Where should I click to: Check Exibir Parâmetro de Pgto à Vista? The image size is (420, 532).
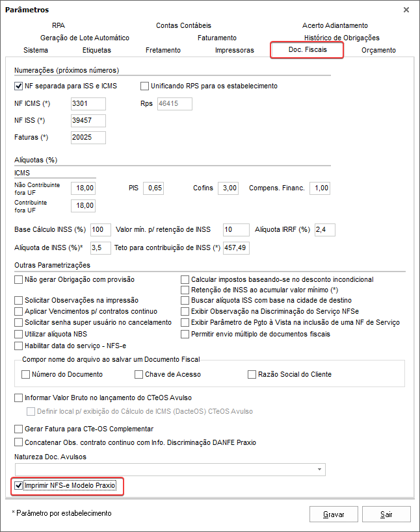(x=185, y=323)
